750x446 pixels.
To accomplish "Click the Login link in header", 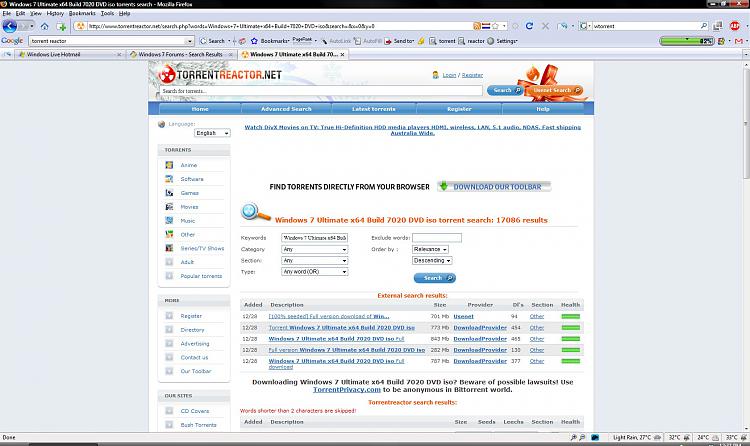I will coord(449,75).
